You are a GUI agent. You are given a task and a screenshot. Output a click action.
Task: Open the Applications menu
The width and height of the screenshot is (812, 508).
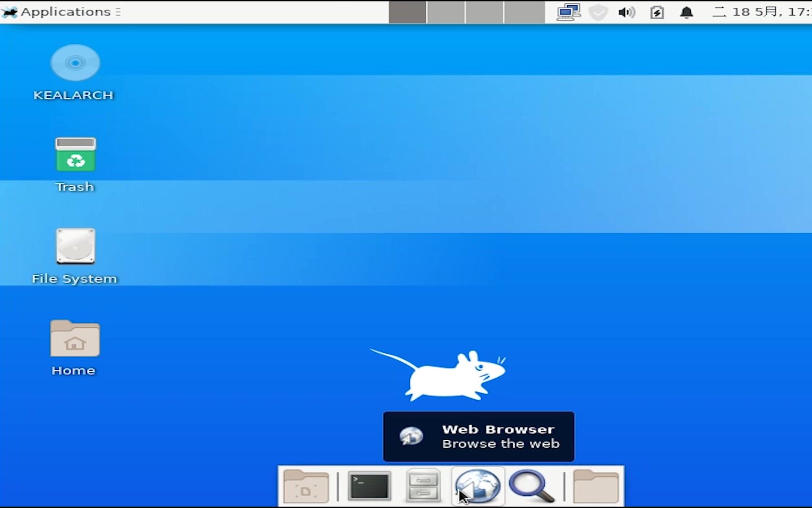(x=61, y=12)
